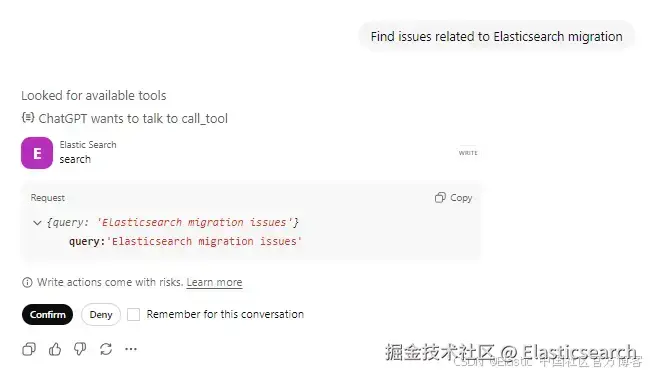
Task: Give the response a thumbs down
Action: (x=80, y=349)
